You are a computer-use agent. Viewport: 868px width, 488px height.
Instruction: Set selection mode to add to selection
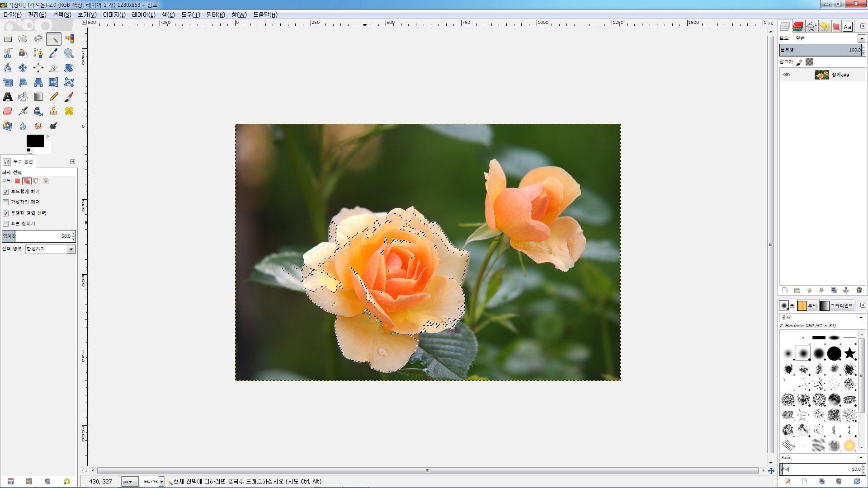tap(27, 181)
